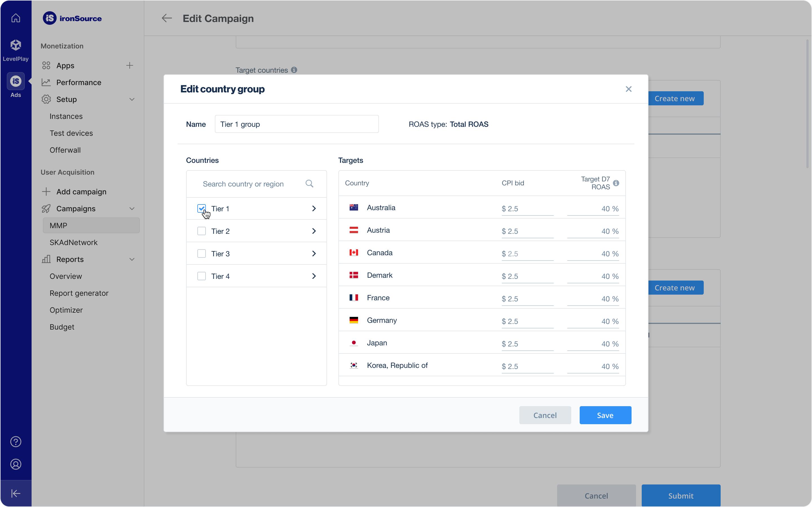This screenshot has width=812, height=507.
Task: Open the user account profile icon
Action: pyautogui.click(x=16, y=464)
